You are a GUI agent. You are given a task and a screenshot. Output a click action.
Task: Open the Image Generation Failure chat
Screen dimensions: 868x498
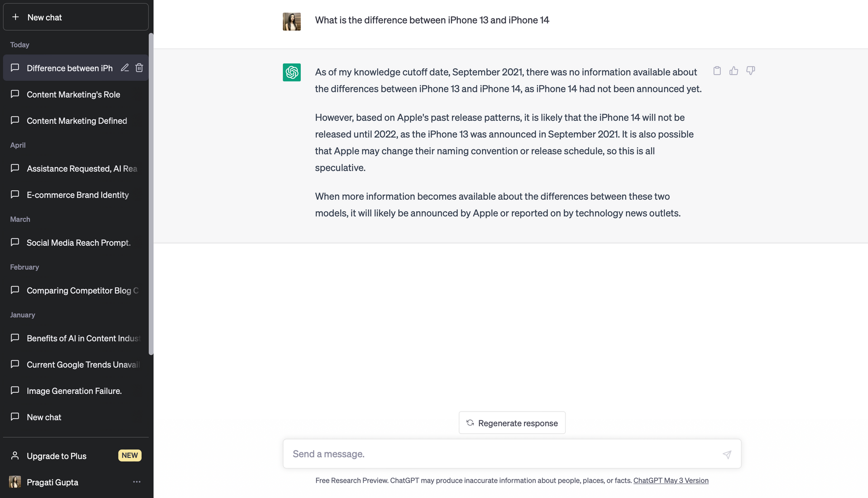74,391
